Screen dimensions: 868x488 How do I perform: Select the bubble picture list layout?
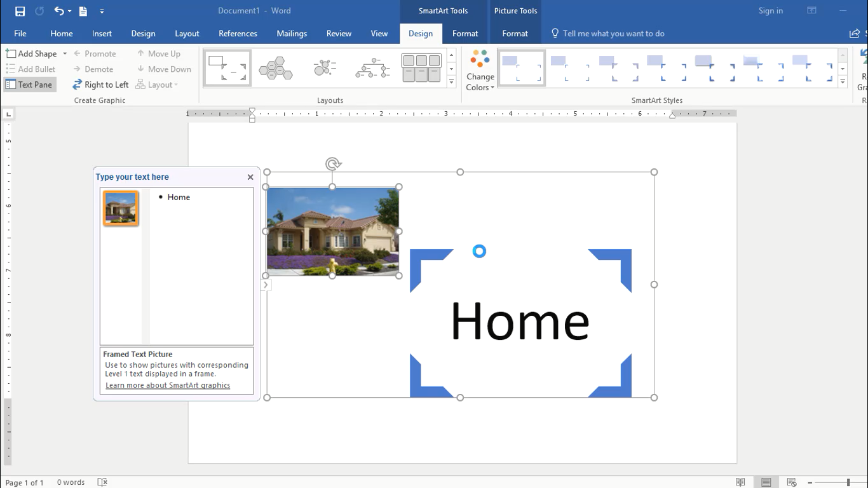click(325, 68)
